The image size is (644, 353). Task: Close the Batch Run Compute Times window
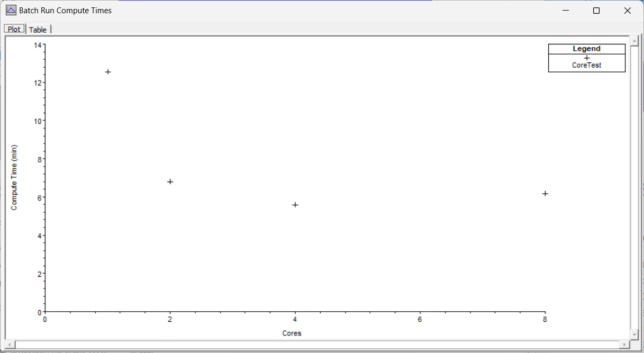(x=627, y=11)
